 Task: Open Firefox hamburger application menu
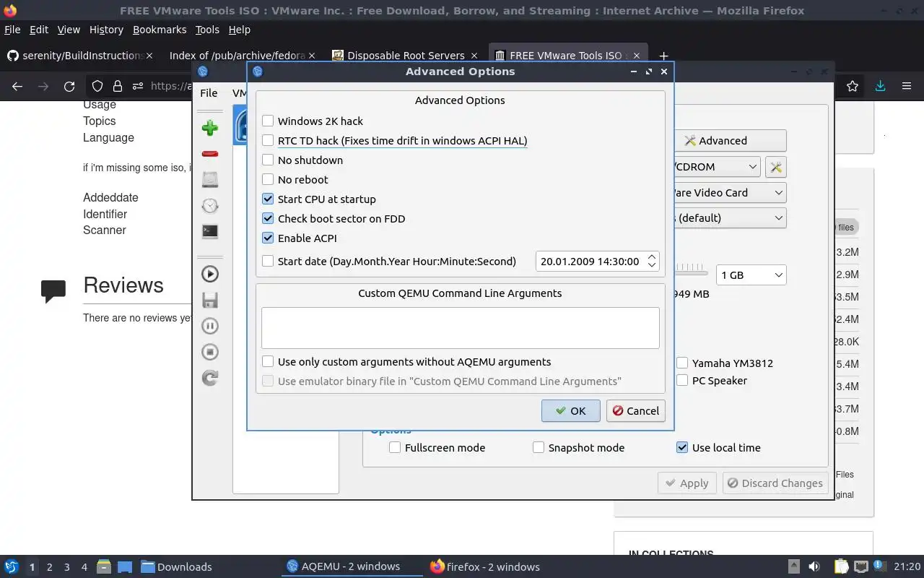[907, 86]
